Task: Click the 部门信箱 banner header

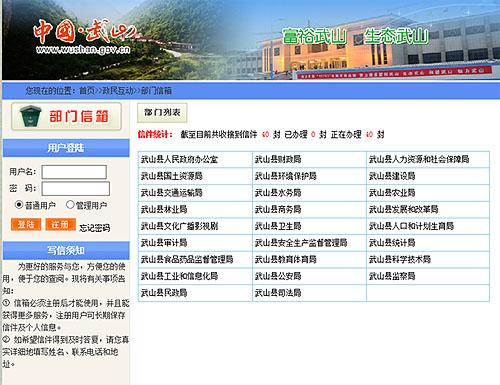Action: pos(66,116)
